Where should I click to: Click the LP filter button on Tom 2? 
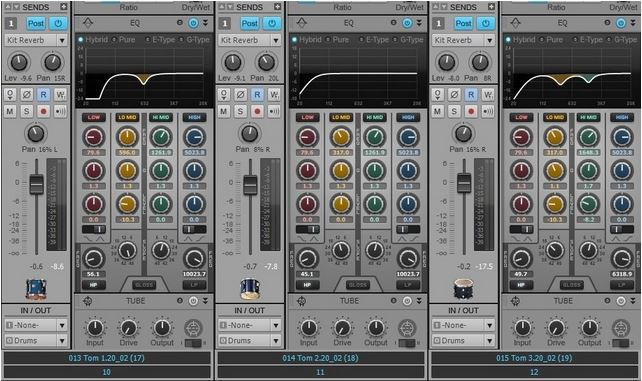408,285
